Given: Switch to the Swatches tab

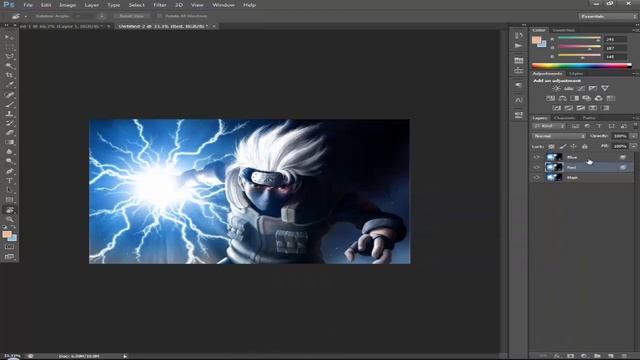Looking at the screenshot, I should click(563, 30).
